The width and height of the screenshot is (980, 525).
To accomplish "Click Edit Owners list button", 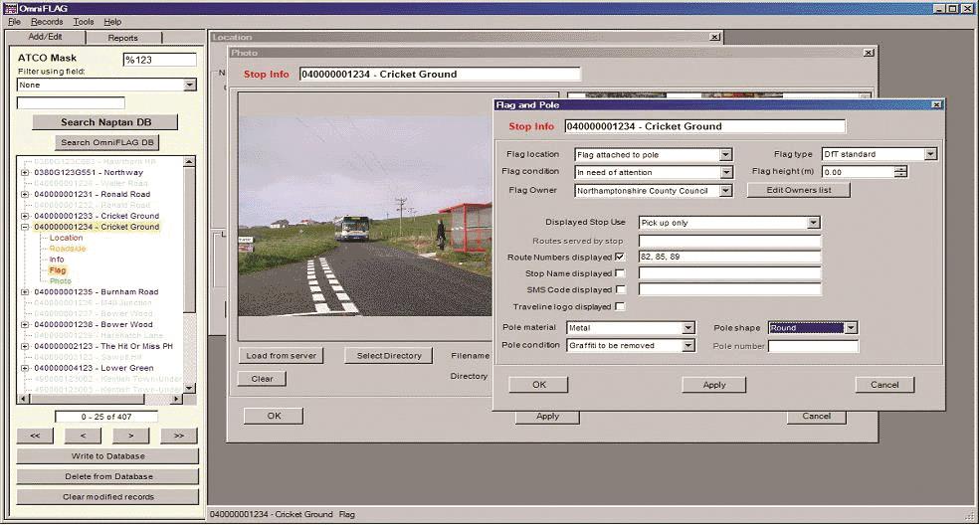I will [x=799, y=190].
